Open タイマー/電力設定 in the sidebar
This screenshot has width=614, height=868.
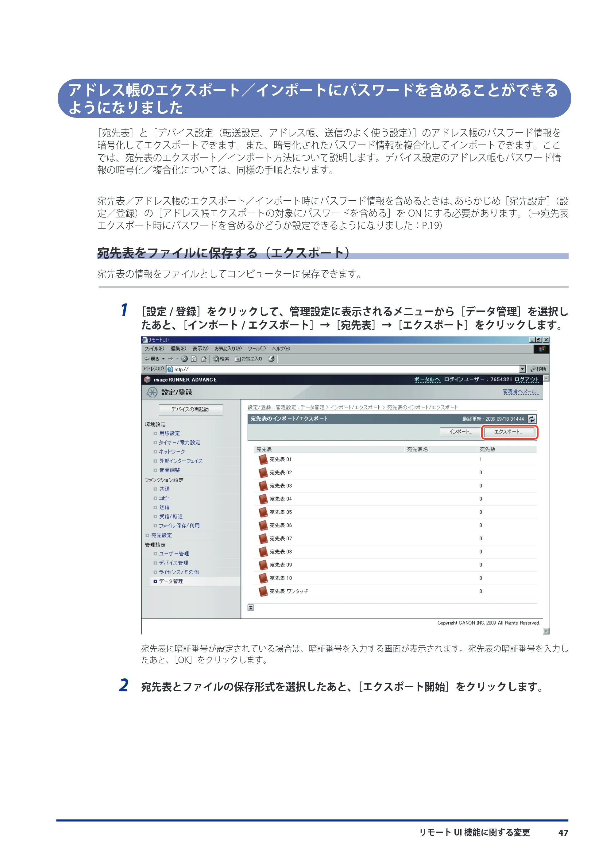point(180,442)
